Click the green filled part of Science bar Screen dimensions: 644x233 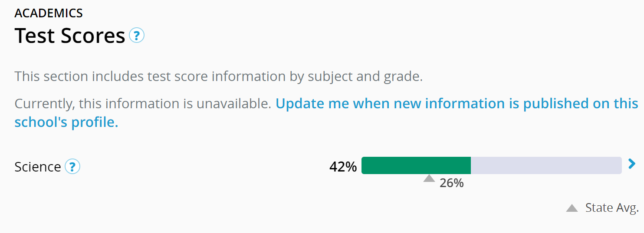(416, 165)
